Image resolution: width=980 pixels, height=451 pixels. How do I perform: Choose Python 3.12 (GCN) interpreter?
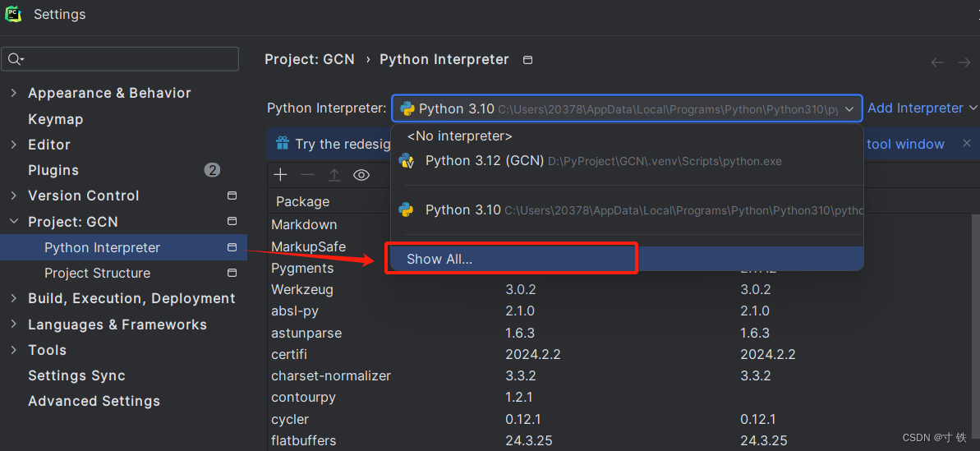(x=627, y=161)
